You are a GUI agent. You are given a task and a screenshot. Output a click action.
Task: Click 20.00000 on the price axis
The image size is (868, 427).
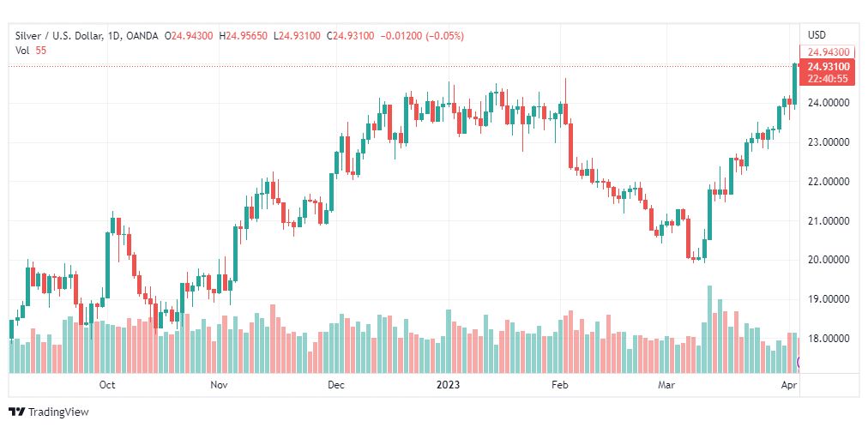[829, 260]
